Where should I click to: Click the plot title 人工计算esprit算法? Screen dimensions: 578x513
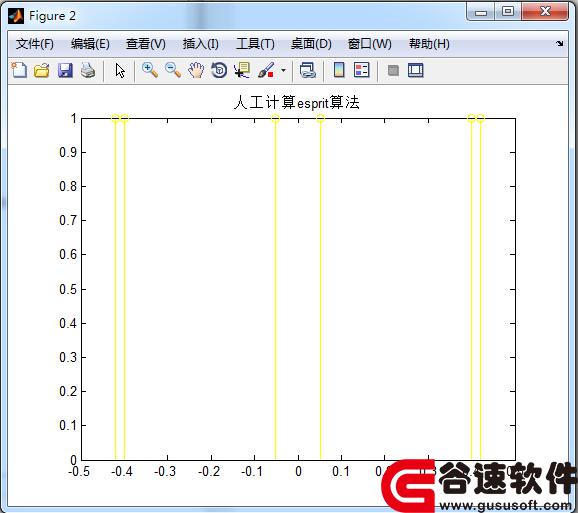[297, 102]
